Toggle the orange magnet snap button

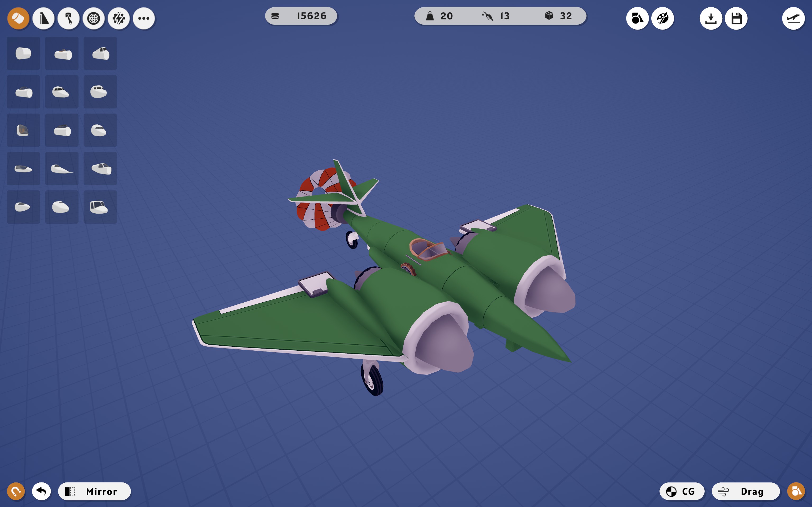16,491
